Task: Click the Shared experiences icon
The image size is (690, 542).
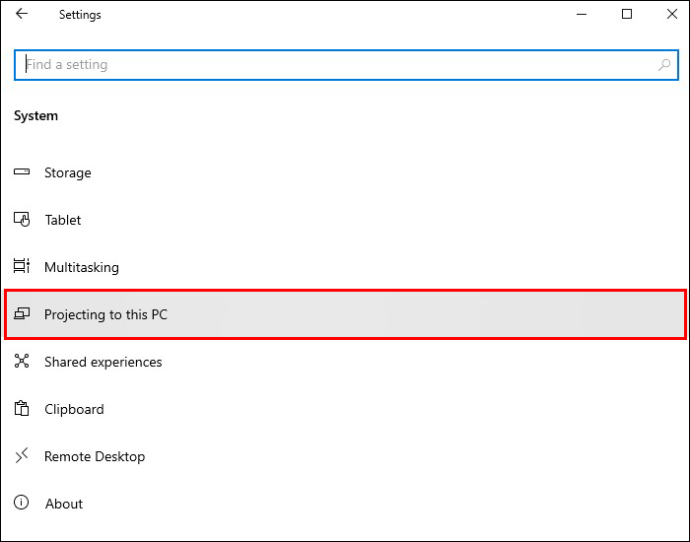Action: (22, 362)
